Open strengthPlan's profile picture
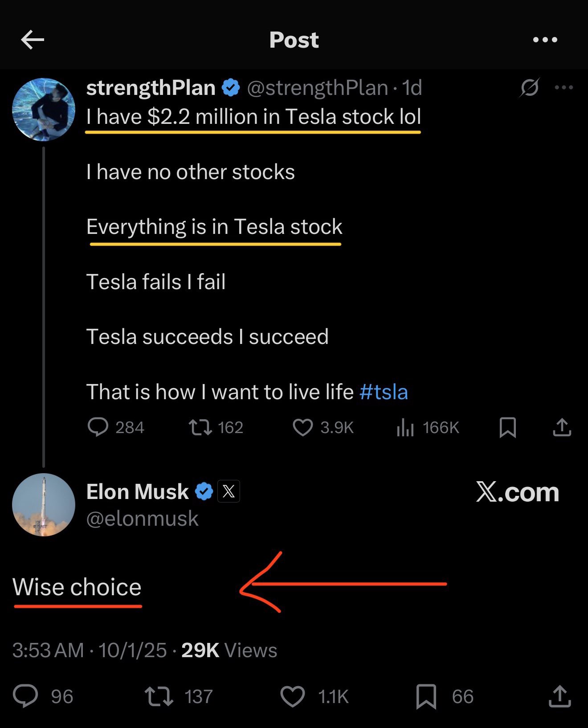 click(x=44, y=110)
